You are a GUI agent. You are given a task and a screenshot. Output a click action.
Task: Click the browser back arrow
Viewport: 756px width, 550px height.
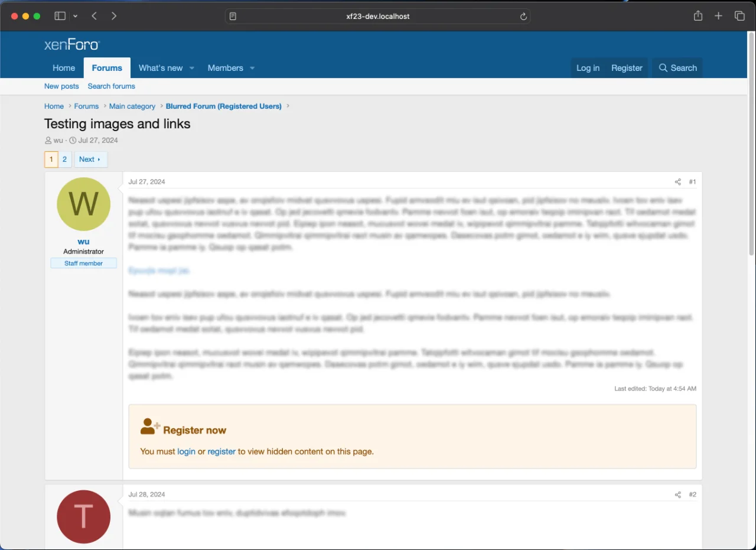pos(94,16)
